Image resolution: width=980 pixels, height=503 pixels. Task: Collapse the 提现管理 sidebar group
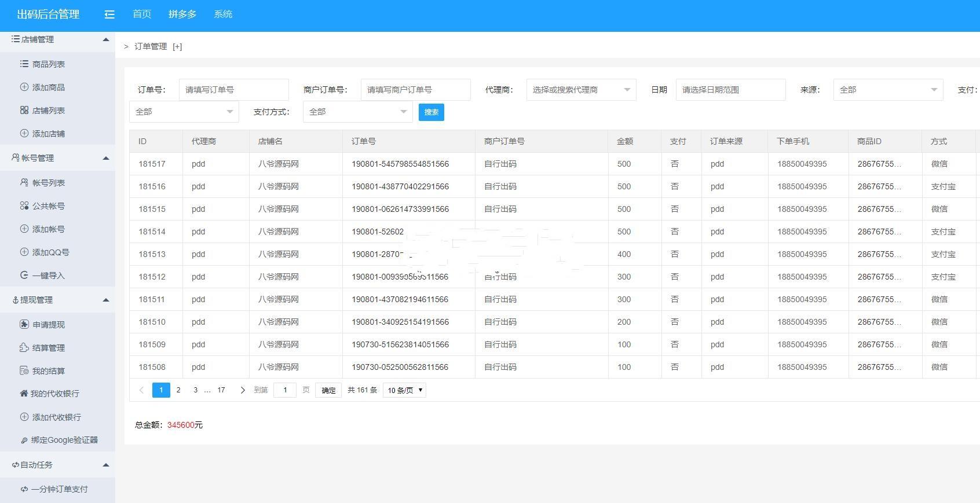[x=105, y=300]
